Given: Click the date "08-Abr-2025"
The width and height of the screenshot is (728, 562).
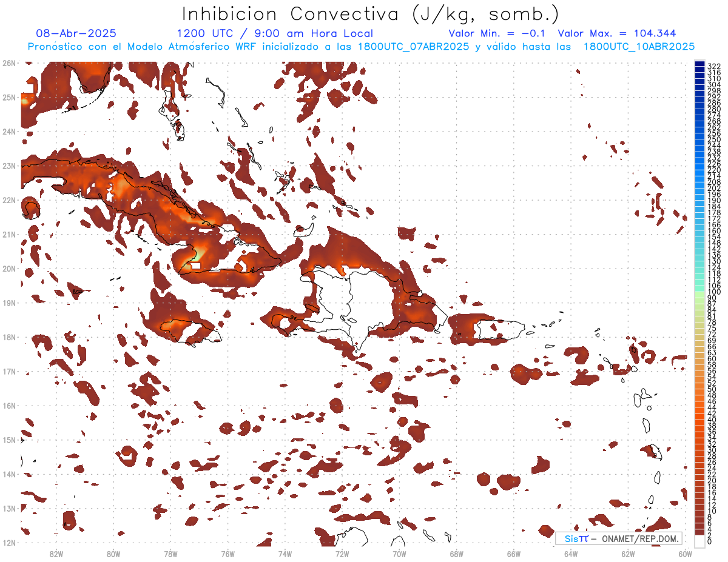Looking at the screenshot, I should click(76, 33).
